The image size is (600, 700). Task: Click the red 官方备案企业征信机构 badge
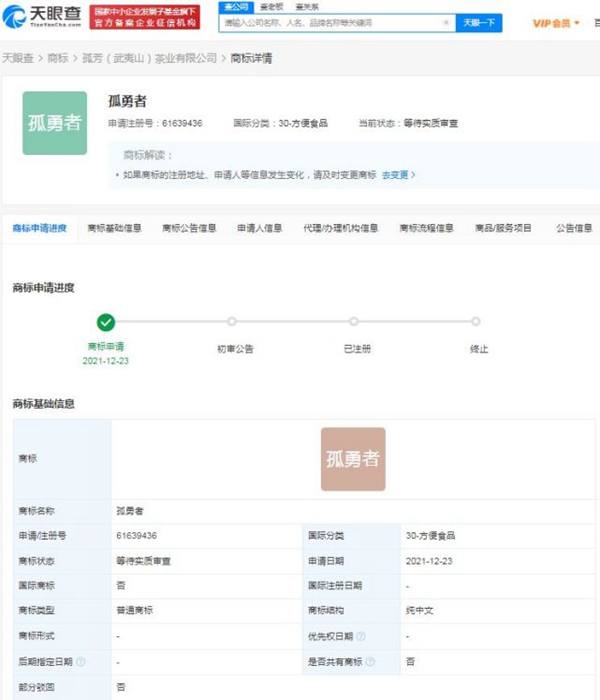coord(145,22)
